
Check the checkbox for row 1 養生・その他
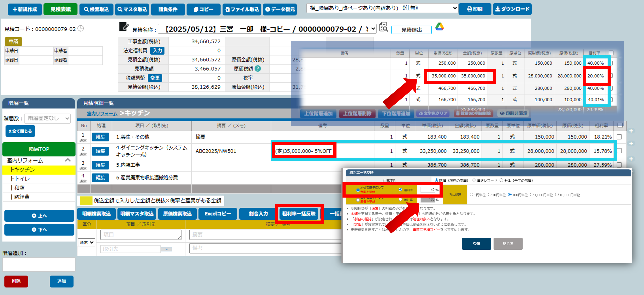click(619, 137)
